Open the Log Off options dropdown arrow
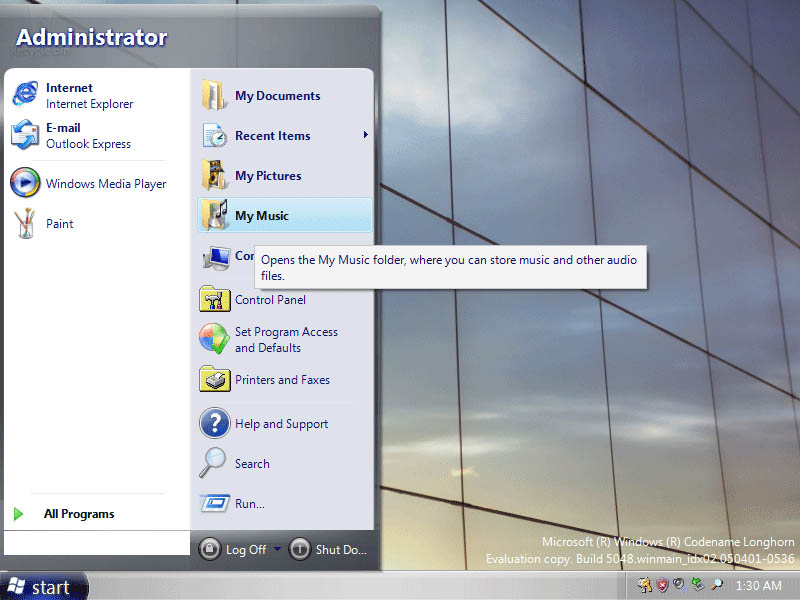The width and height of the screenshot is (800, 600). pos(277,548)
